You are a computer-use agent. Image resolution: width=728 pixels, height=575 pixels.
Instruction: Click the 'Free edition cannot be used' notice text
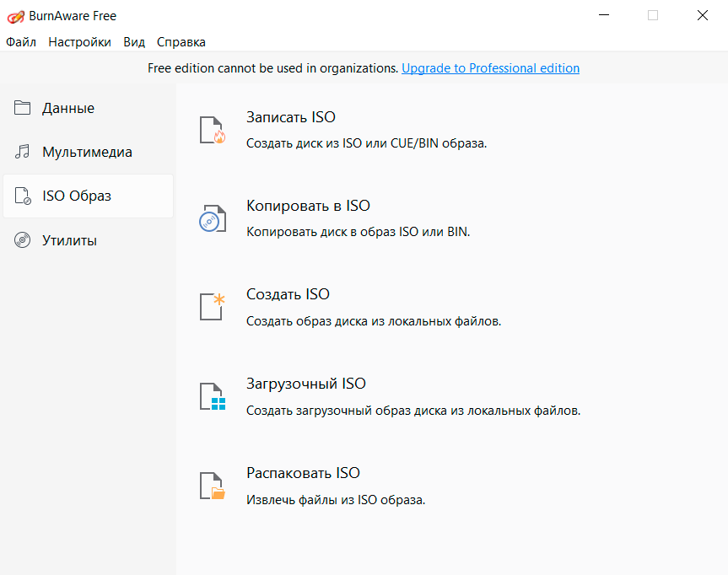tap(273, 68)
